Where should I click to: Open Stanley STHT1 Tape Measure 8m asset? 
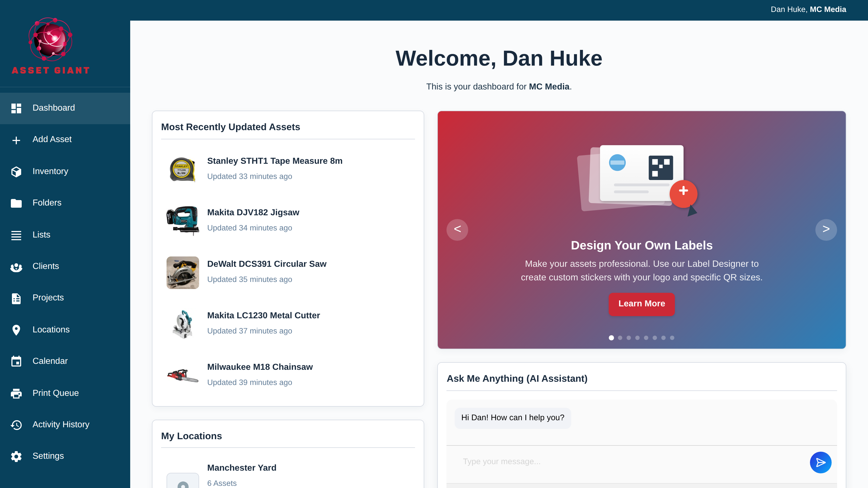[275, 161]
